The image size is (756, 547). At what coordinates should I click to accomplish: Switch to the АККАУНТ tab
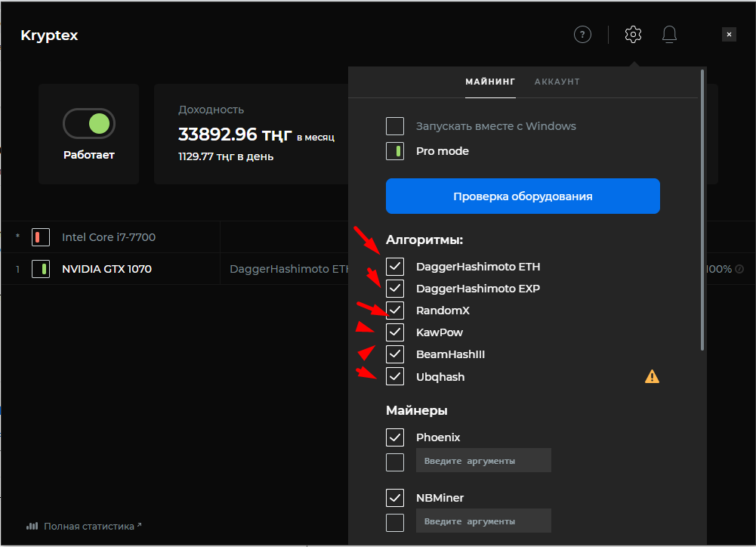[x=557, y=82]
